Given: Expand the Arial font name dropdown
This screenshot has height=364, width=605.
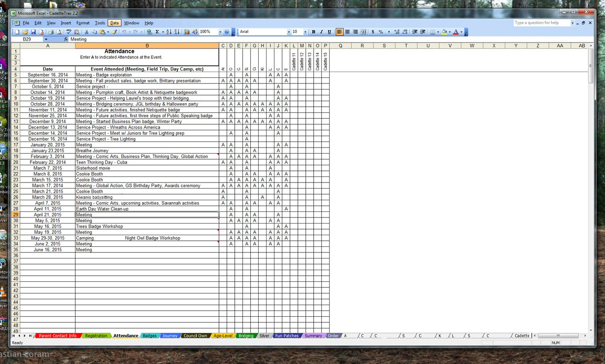Looking at the screenshot, I should point(288,32).
